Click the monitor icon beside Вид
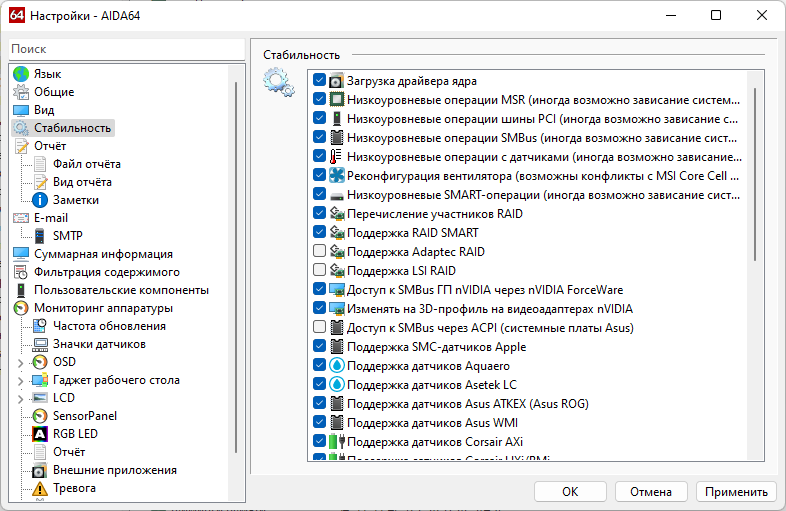 [21, 110]
